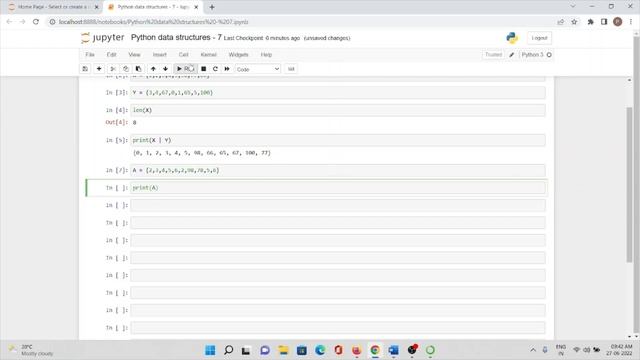Restart kernel and re-run all with fast-forward icon
This screenshot has width=640, height=360.
pos(227,69)
